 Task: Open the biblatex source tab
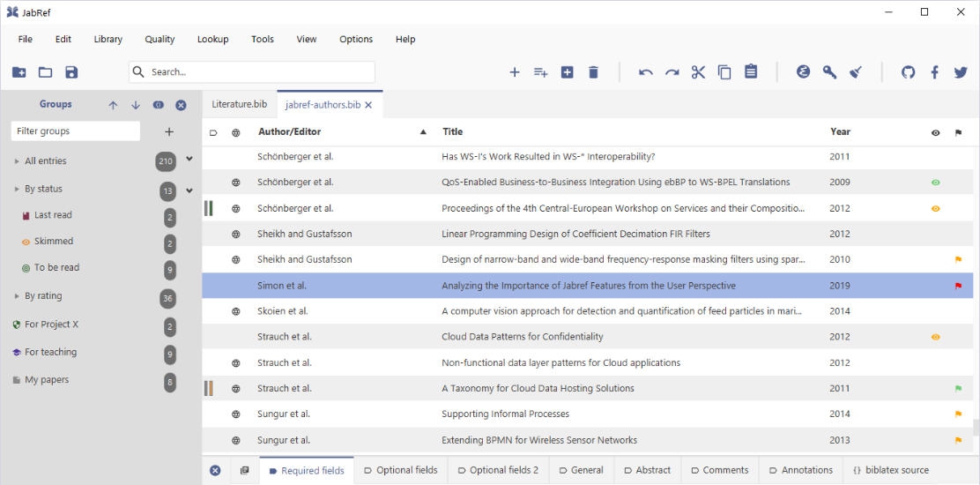[891, 471]
